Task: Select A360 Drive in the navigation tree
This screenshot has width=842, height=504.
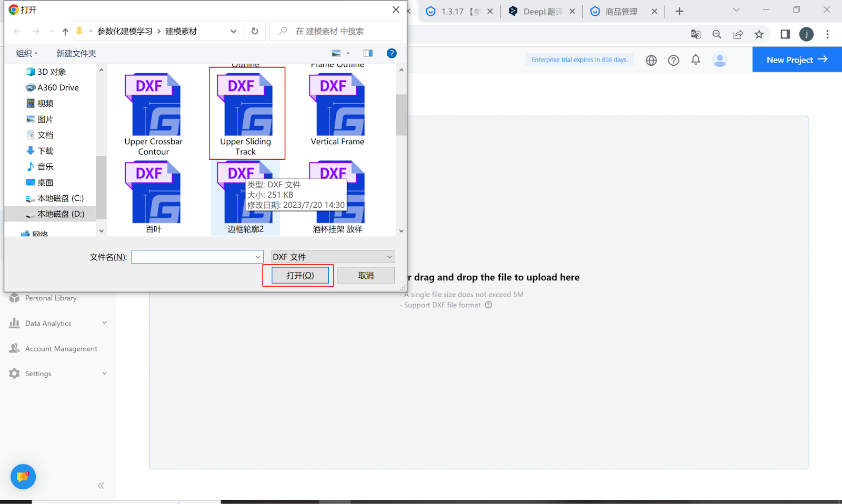Action: [x=53, y=87]
